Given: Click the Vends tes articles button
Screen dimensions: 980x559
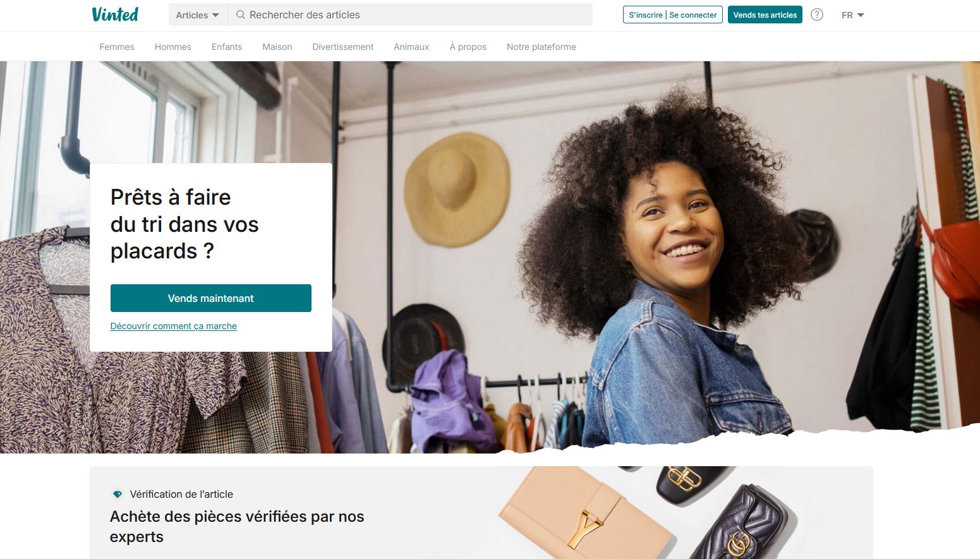Looking at the screenshot, I should [x=765, y=15].
